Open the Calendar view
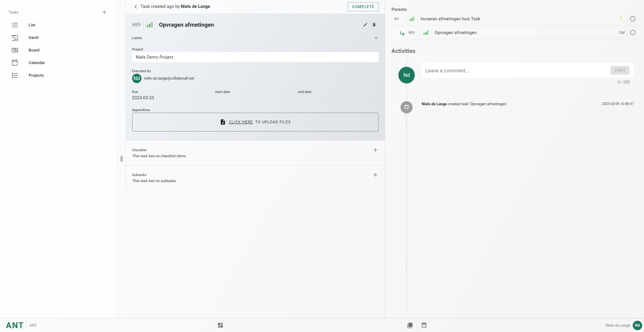 (x=37, y=63)
